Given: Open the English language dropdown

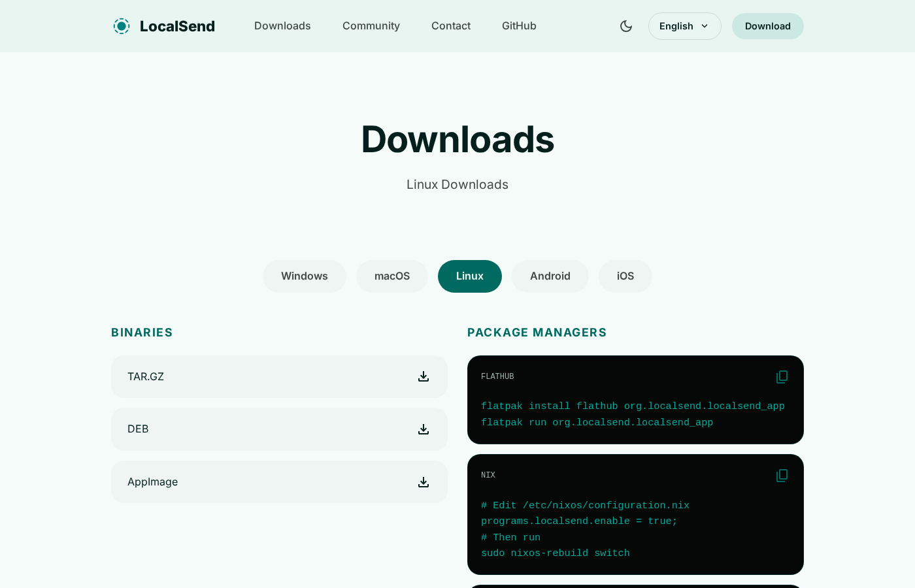Looking at the screenshot, I should tap(685, 26).
